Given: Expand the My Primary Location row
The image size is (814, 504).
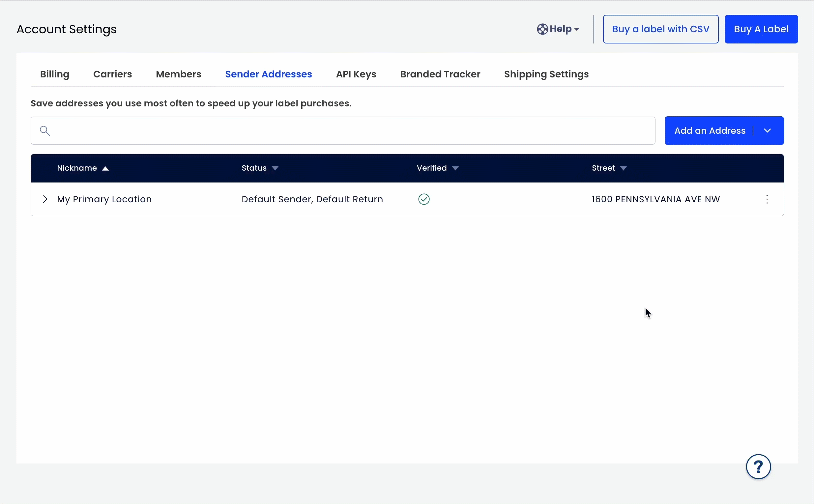Looking at the screenshot, I should pos(45,199).
